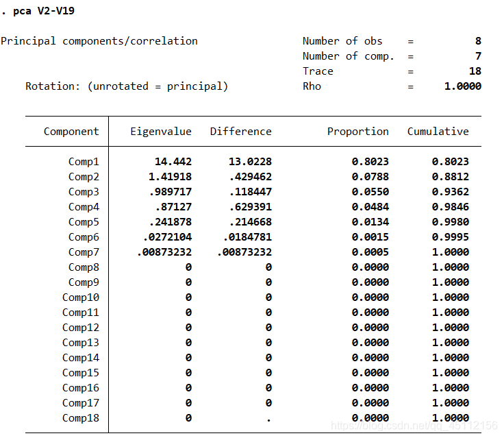This screenshot has height=438, width=504.
Task: Click eigenvalue .87127
Action: click(x=174, y=207)
